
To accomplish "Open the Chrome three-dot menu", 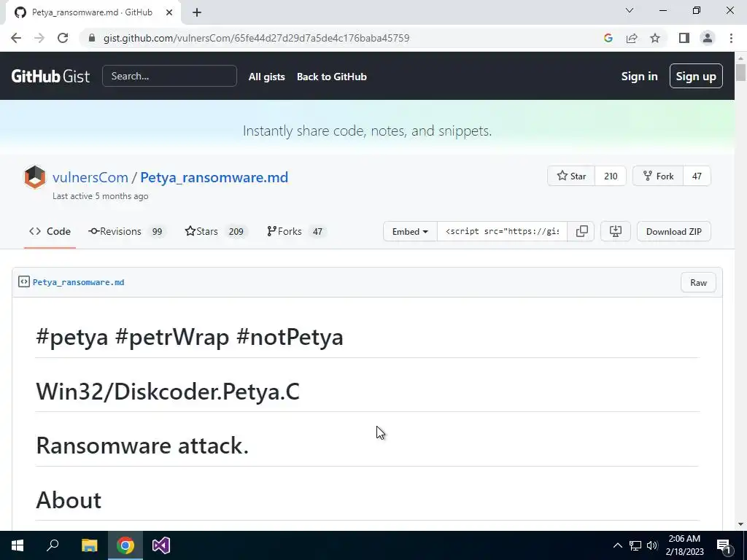I will point(731,38).
